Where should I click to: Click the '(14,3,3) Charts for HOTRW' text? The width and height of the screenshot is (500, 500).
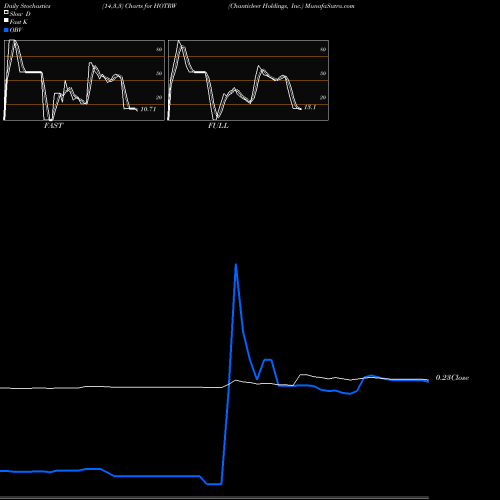pos(139,6)
